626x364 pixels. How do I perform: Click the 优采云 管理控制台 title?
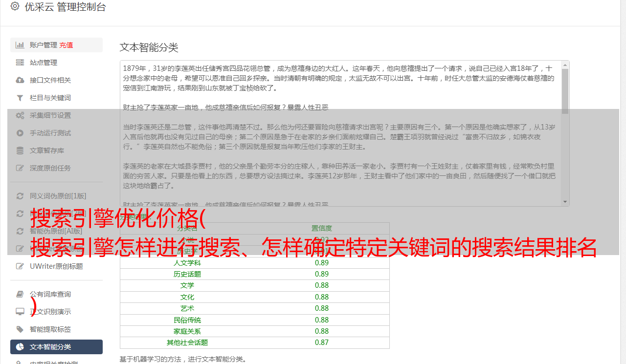pyautogui.click(x=65, y=7)
